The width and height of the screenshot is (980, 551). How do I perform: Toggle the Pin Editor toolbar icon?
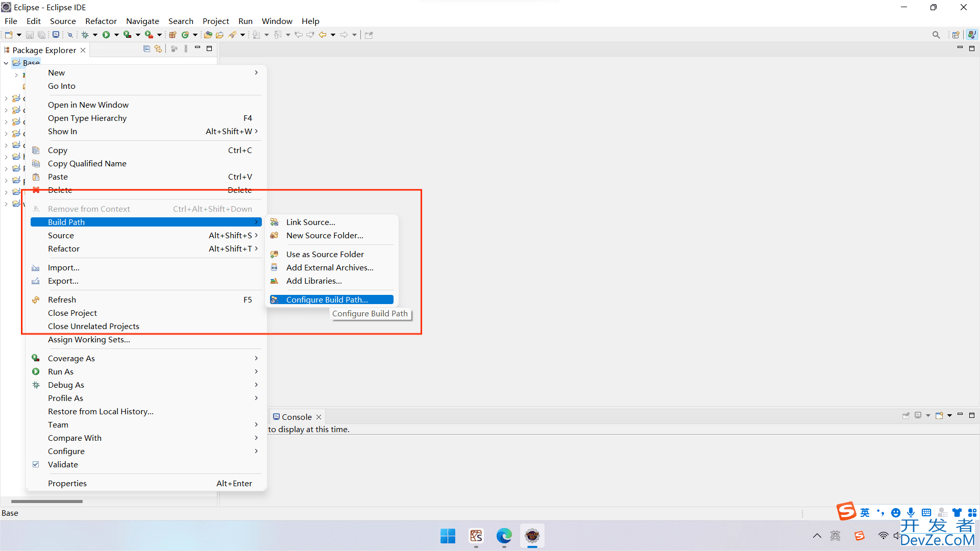click(x=369, y=35)
